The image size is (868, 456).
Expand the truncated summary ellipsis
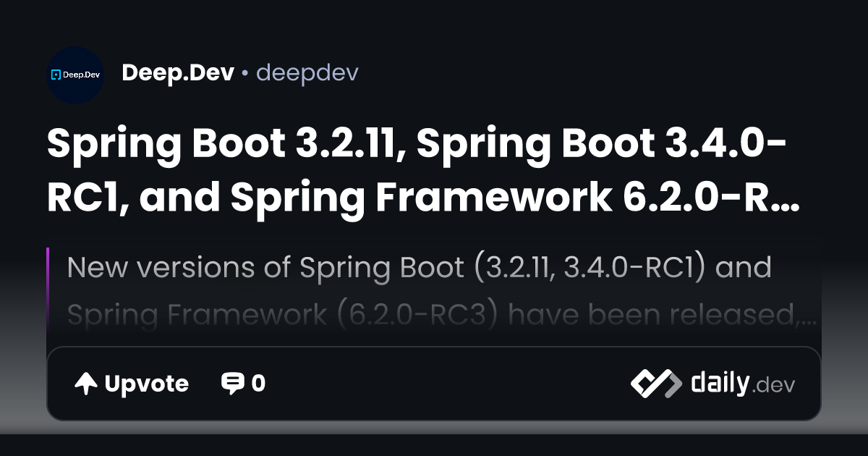click(x=810, y=316)
